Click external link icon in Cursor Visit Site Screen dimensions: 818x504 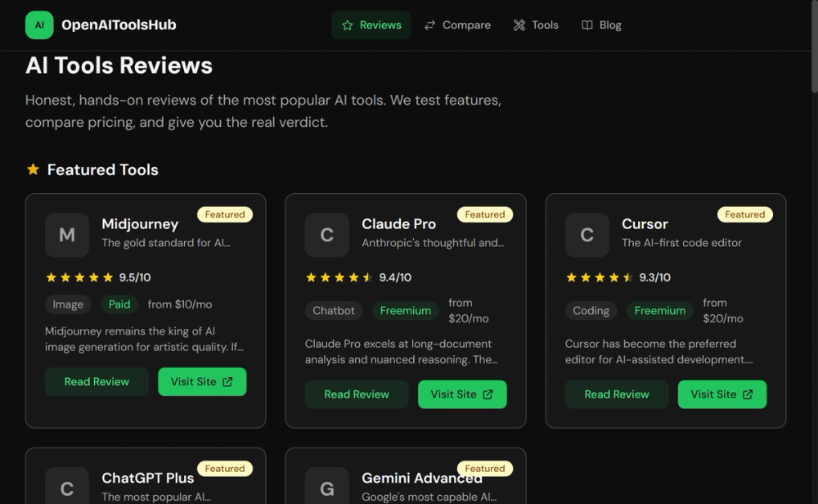(x=748, y=394)
